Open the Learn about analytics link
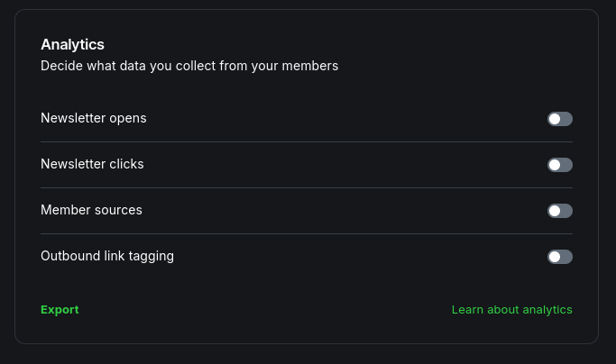The height and width of the screenshot is (364, 616). pyautogui.click(x=511, y=309)
